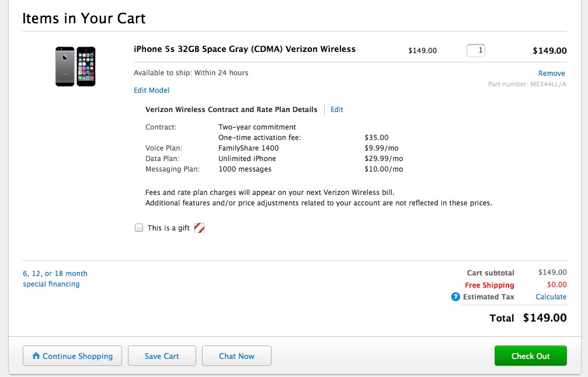The image size is (588, 377).
Task: Click the Items in Your Cart heading
Action: coord(84,19)
